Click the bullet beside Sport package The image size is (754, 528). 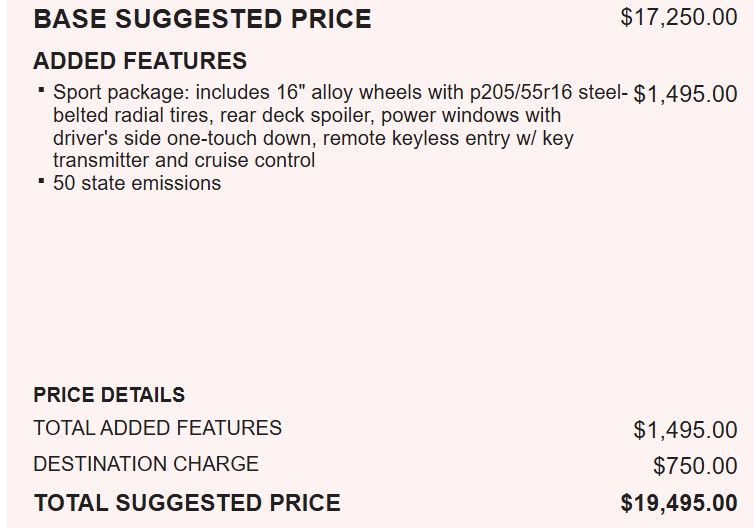tap(41, 90)
